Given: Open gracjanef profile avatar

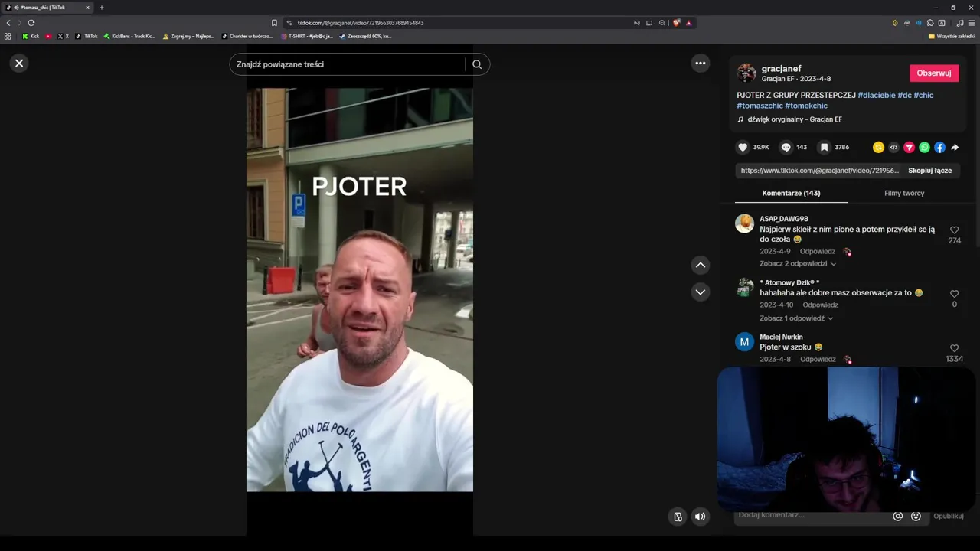Looking at the screenshot, I should coord(746,73).
